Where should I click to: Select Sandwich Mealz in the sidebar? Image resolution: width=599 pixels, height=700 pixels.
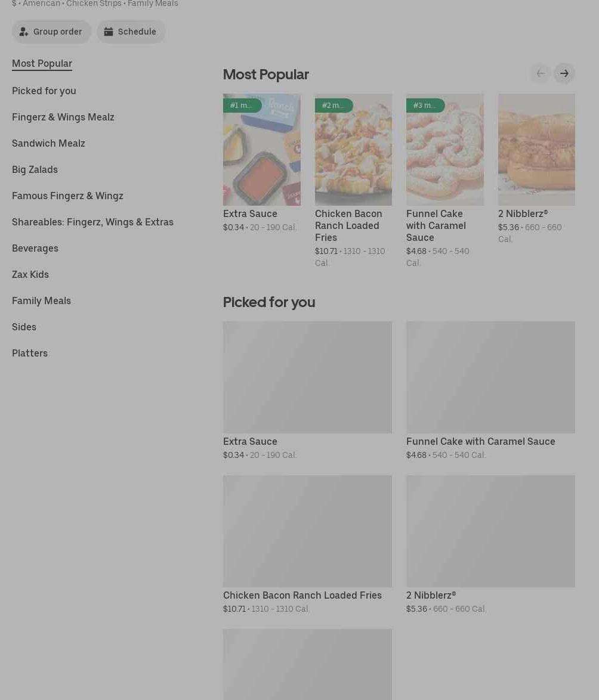click(48, 143)
